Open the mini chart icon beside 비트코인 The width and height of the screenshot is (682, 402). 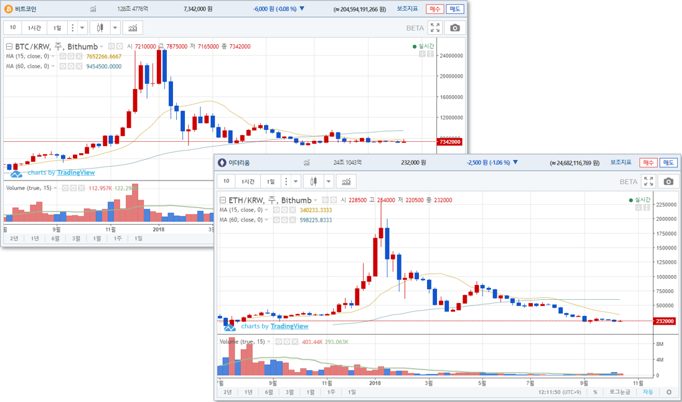click(93, 9)
